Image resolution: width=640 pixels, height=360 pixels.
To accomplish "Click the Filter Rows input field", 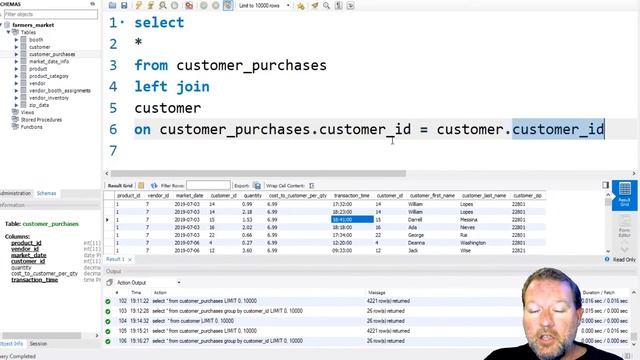I will [208, 186].
